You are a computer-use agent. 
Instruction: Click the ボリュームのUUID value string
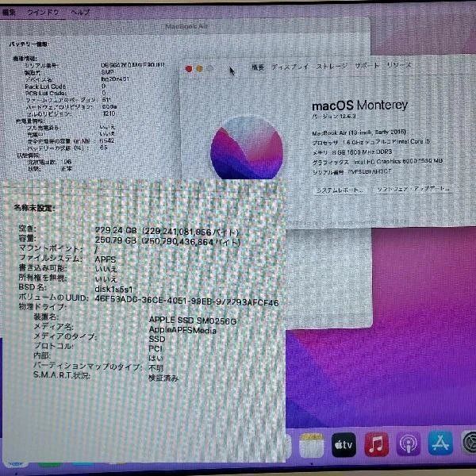point(186,300)
